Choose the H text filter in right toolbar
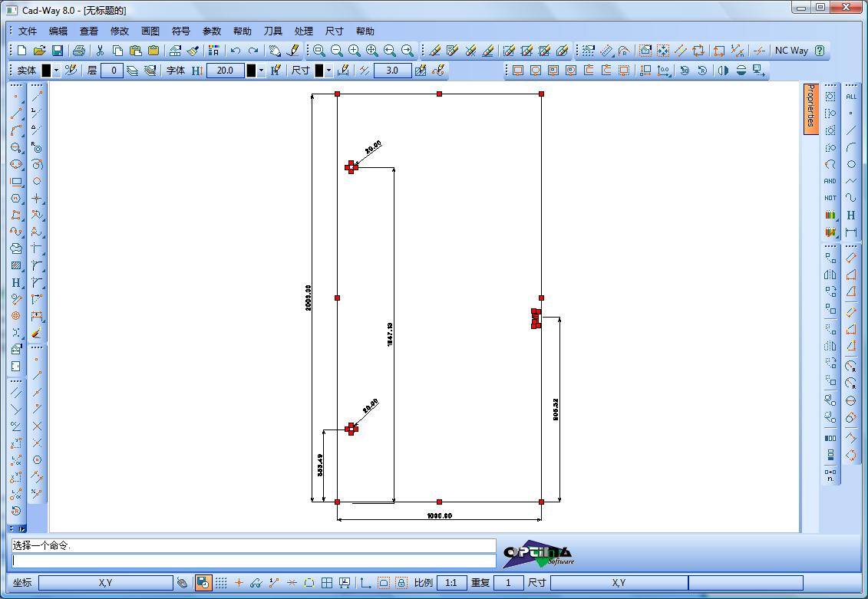868x599 pixels. pos(851,215)
